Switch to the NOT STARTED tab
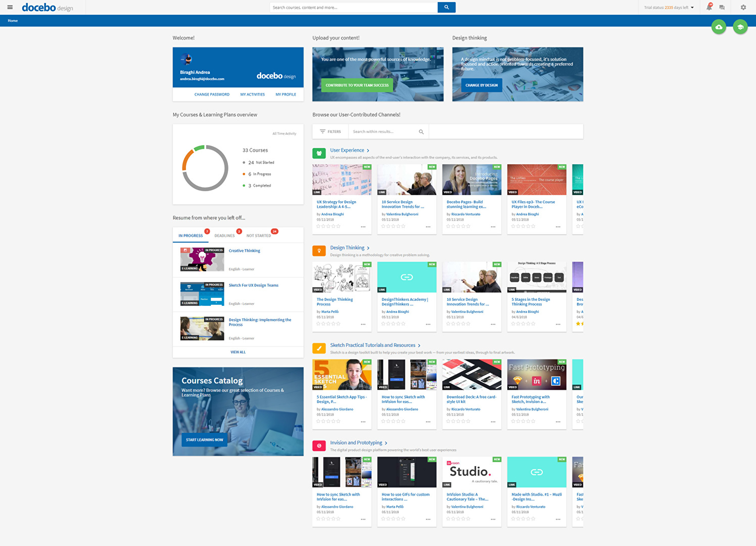This screenshot has width=756, height=546. click(259, 235)
